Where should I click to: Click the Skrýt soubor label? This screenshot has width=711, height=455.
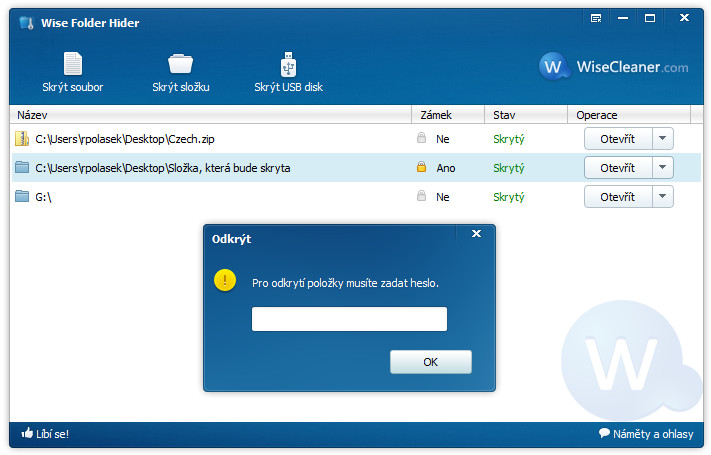[x=73, y=87]
